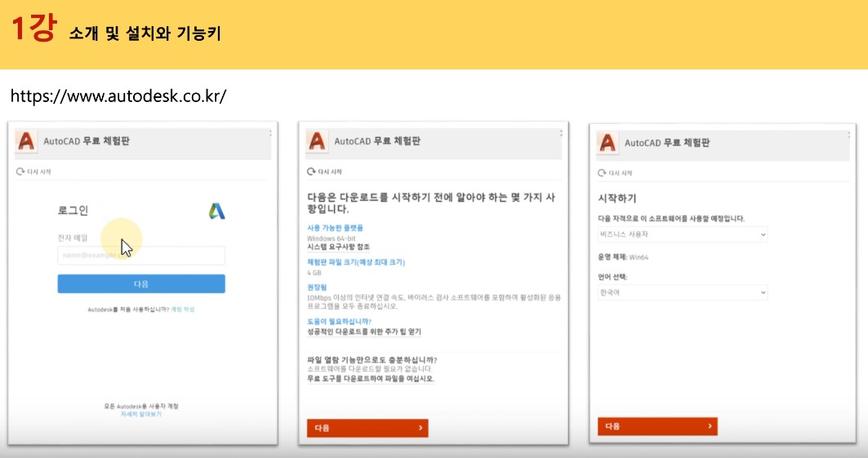Click 다시 시작 restart icon in download info panel

[x=311, y=171]
